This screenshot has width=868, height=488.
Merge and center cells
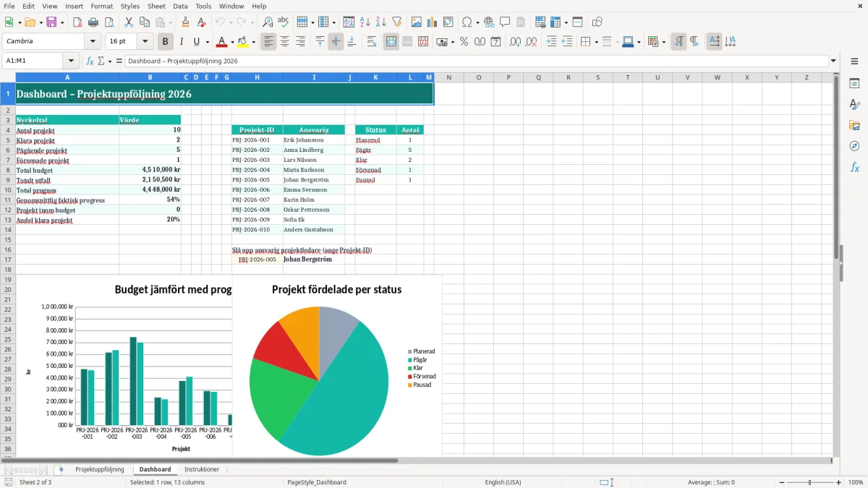[391, 42]
